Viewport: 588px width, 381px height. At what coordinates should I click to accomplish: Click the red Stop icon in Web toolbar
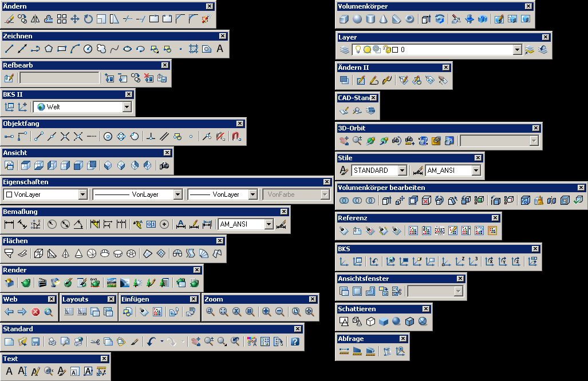(35, 312)
